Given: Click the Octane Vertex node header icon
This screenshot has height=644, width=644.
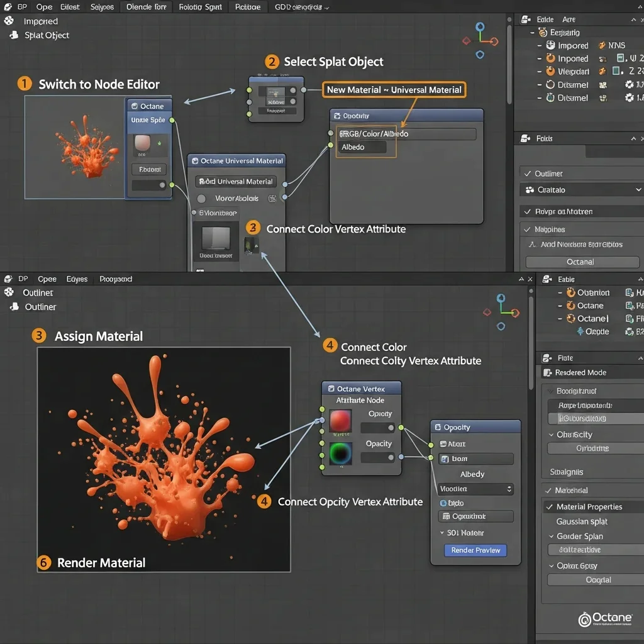Looking at the screenshot, I should [331, 389].
